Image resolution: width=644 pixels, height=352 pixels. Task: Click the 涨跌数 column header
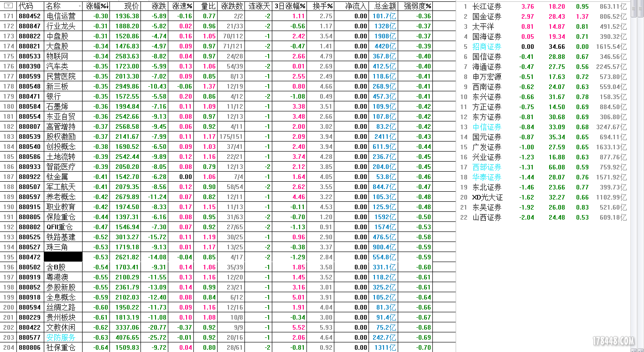pos(232,6)
